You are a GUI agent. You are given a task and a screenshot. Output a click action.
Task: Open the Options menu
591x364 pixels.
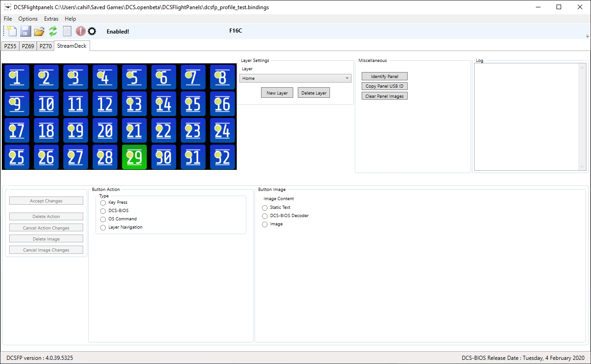click(x=28, y=19)
